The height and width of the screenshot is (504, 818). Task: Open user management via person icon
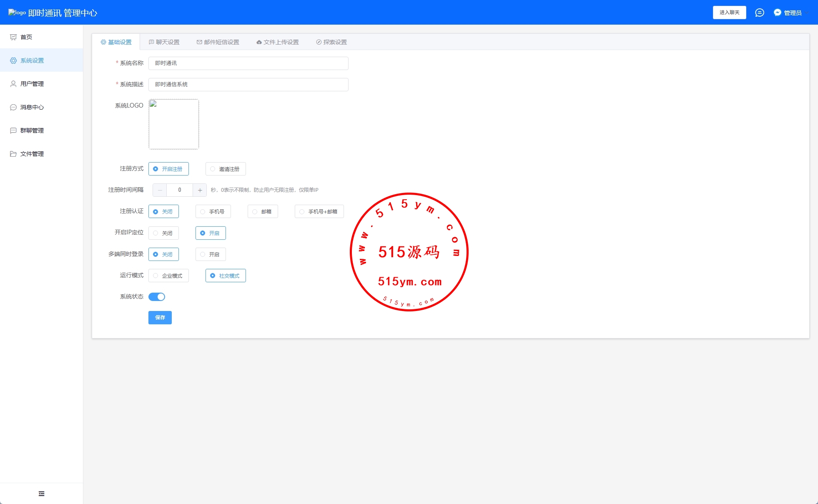point(13,84)
